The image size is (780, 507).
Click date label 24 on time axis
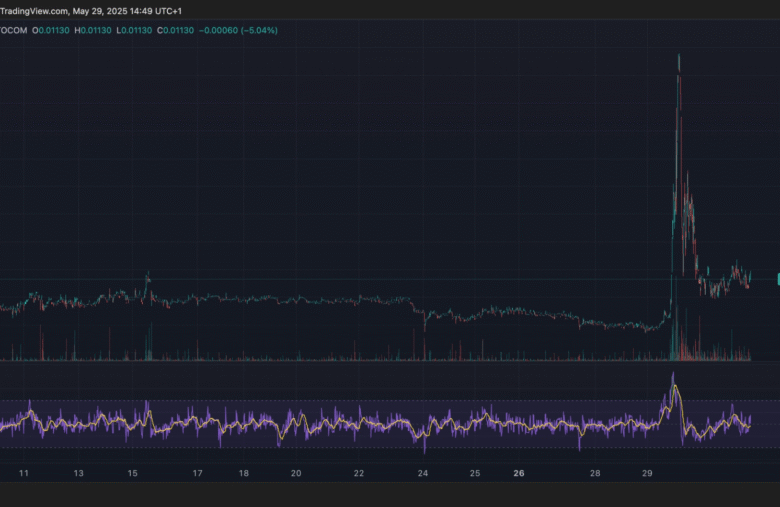tap(423, 473)
